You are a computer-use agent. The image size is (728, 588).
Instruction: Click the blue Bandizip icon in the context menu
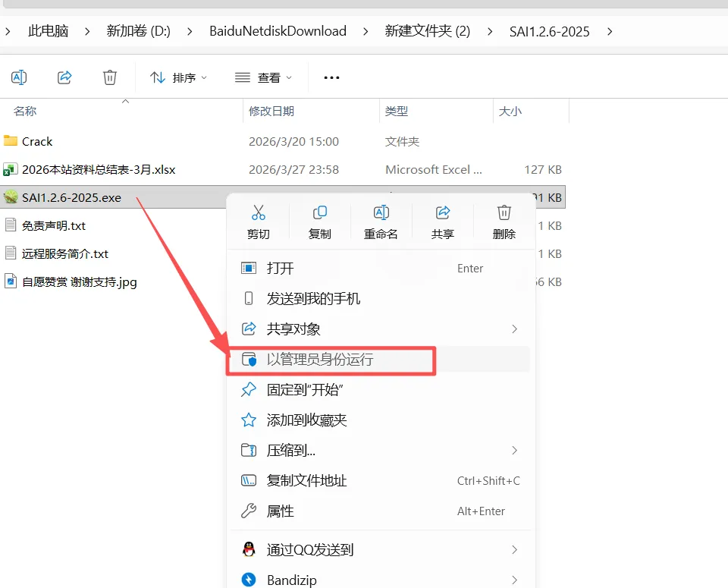pyautogui.click(x=249, y=580)
